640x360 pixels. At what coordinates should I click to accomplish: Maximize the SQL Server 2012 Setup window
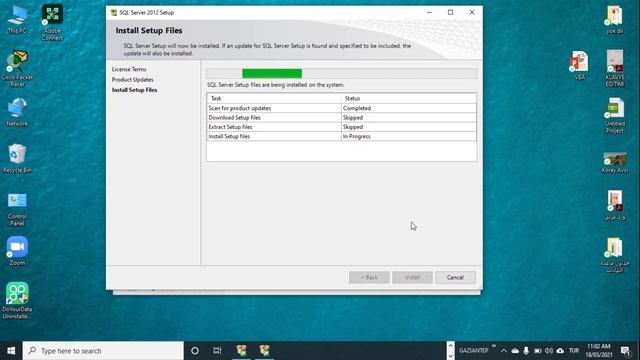[451, 12]
